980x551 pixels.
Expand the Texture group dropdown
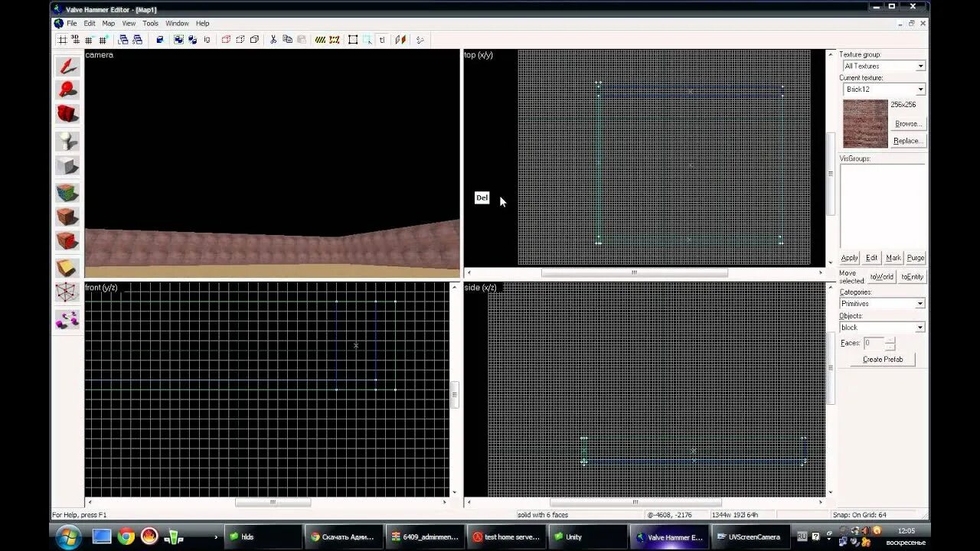tap(920, 66)
